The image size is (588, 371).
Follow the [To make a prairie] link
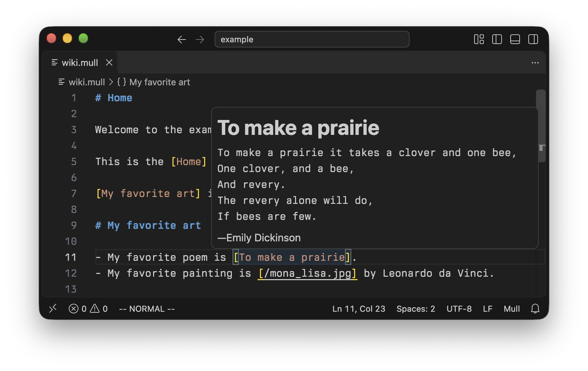tap(292, 257)
